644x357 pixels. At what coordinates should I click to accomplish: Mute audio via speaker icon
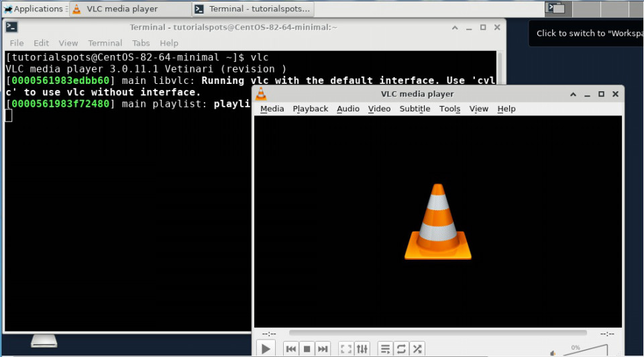(x=553, y=353)
